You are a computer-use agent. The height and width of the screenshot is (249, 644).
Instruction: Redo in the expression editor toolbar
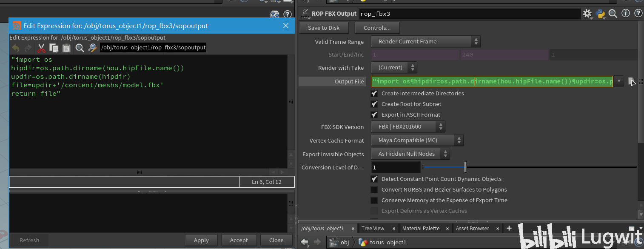pyautogui.click(x=28, y=48)
